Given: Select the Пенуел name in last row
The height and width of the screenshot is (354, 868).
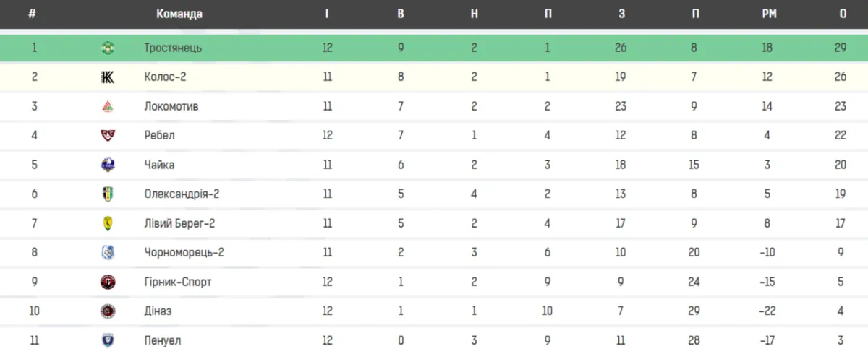Looking at the screenshot, I should pos(163,340).
